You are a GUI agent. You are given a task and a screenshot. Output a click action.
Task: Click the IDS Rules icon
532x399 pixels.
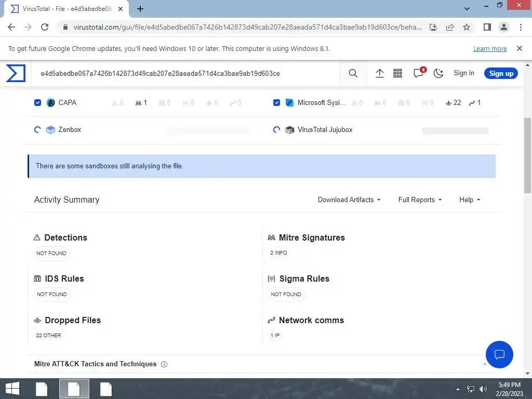coord(37,278)
